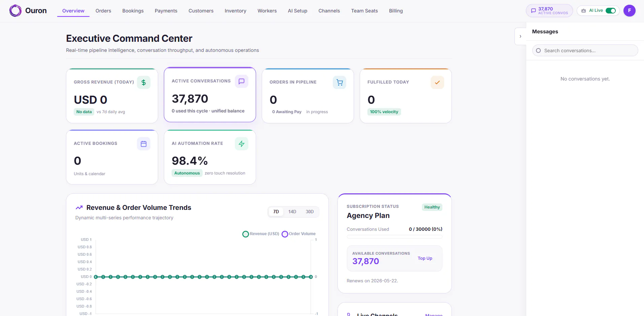The image size is (644, 316).
Task: Click the Ouron brand name
Action: (x=36, y=11)
